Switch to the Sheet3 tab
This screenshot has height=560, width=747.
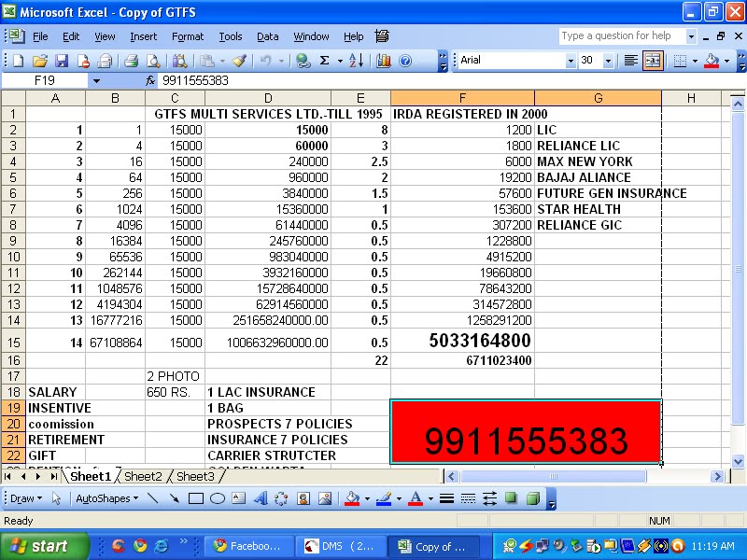click(x=195, y=476)
